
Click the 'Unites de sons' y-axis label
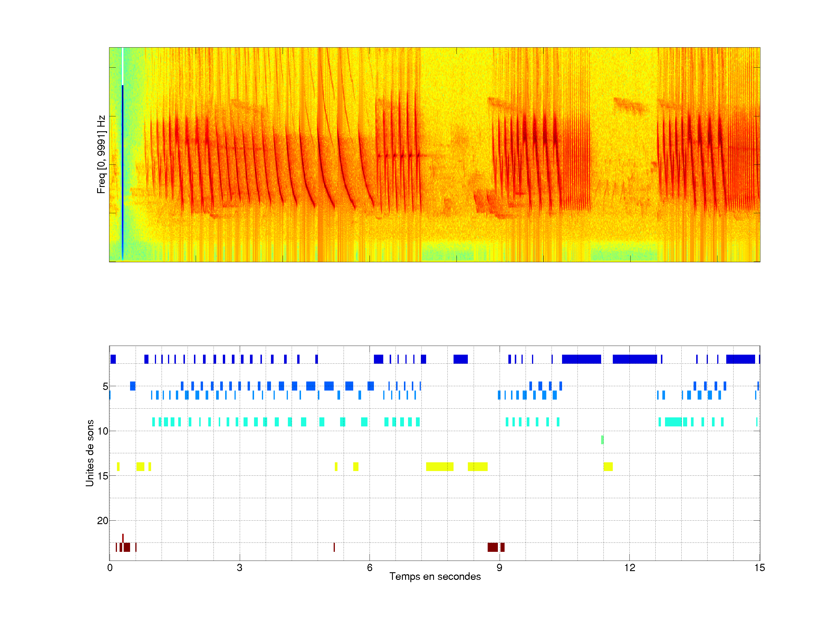[x=90, y=453]
